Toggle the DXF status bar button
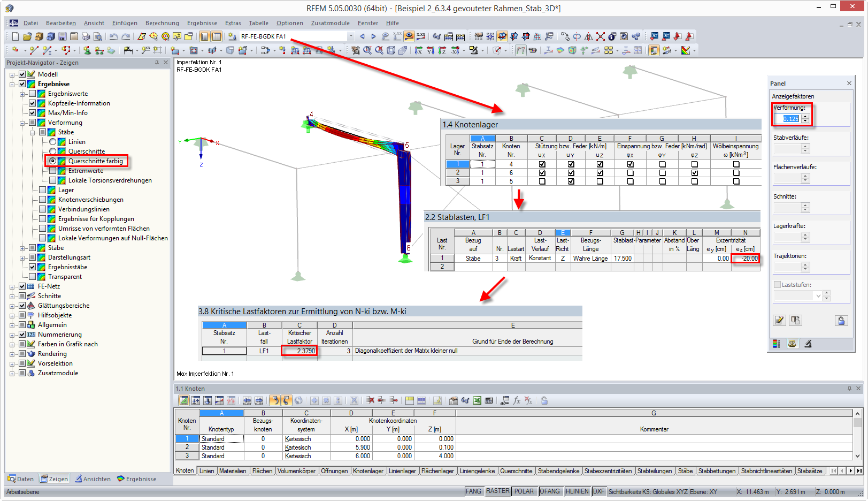This screenshot has height=501, width=868. pyautogui.click(x=598, y=491)
